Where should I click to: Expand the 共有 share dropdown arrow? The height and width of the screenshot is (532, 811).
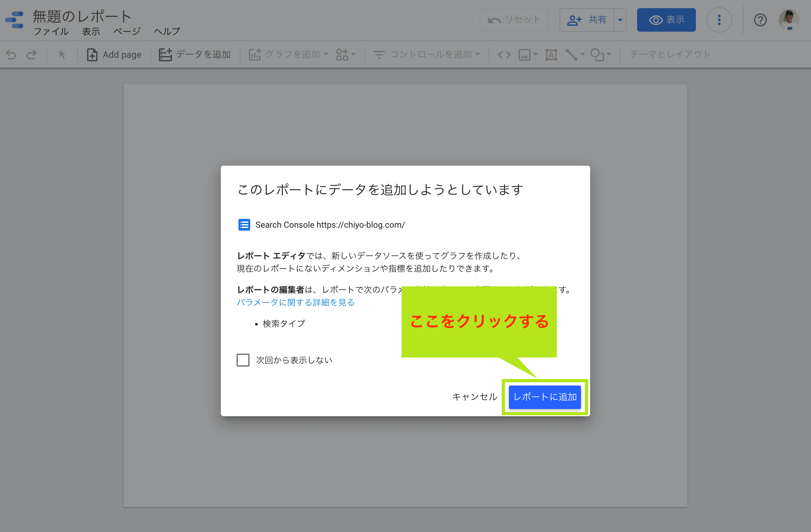tap(620, 20)
